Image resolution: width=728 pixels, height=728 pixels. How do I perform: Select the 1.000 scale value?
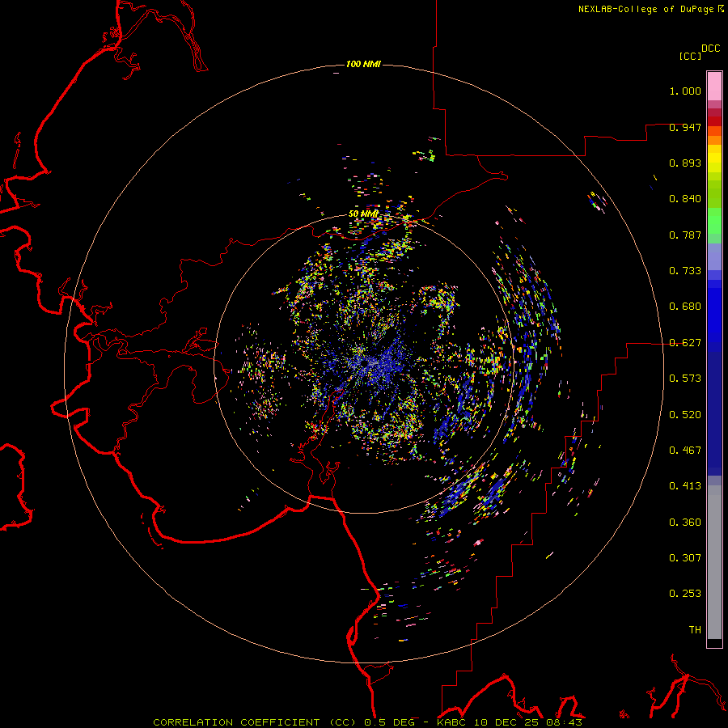point(685,91)
